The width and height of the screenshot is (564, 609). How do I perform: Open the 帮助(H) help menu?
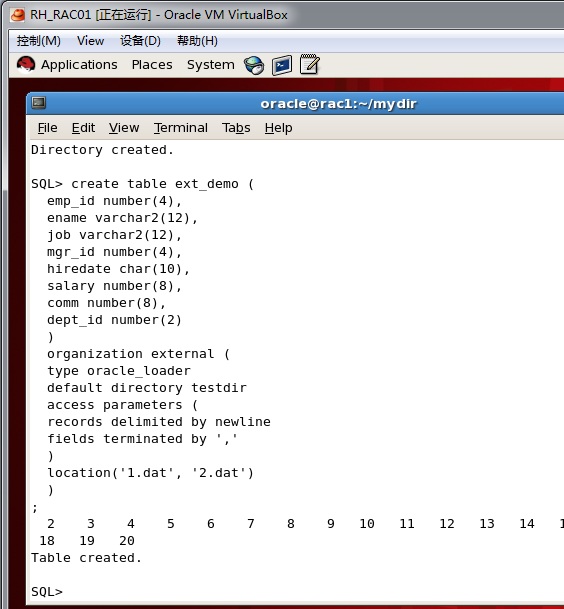tap(197, 41)
